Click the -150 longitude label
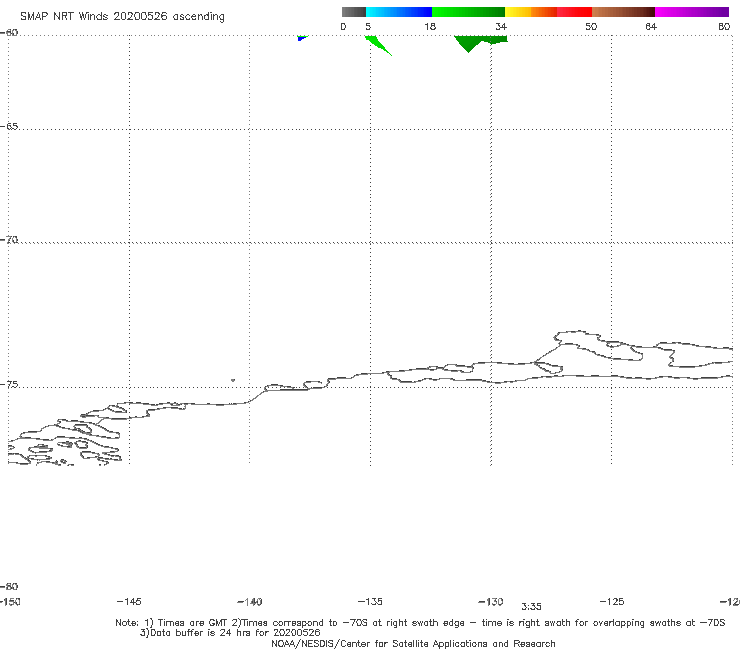Screen dimensions: 740x650 10,602
